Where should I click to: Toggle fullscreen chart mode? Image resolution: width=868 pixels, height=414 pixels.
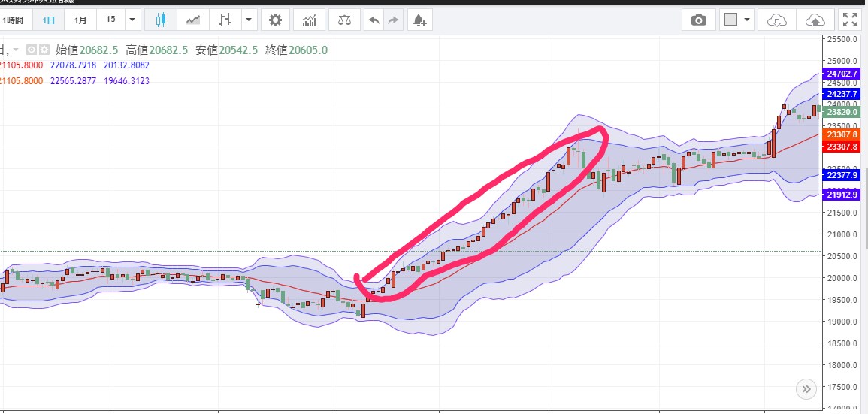pos(849,20)
